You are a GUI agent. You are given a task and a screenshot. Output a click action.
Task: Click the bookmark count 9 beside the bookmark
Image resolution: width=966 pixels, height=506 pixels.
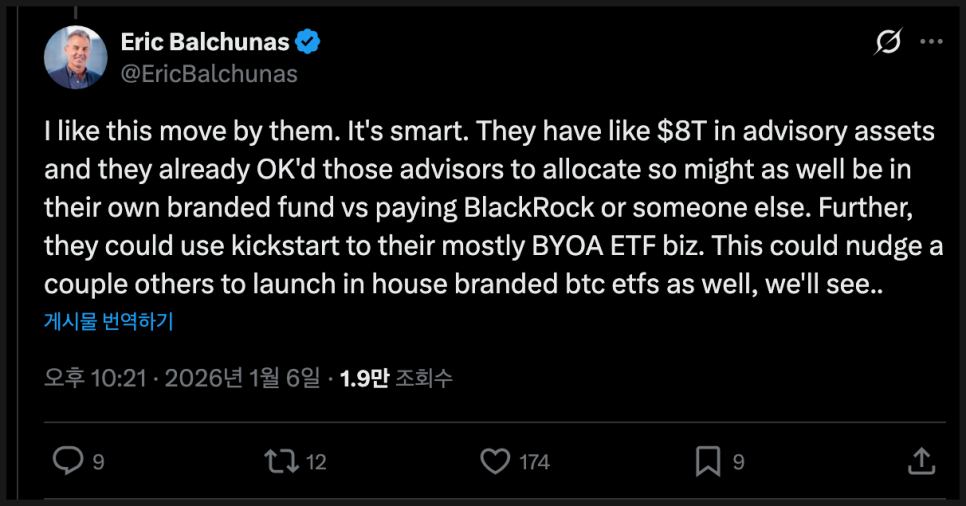point(738,461)
